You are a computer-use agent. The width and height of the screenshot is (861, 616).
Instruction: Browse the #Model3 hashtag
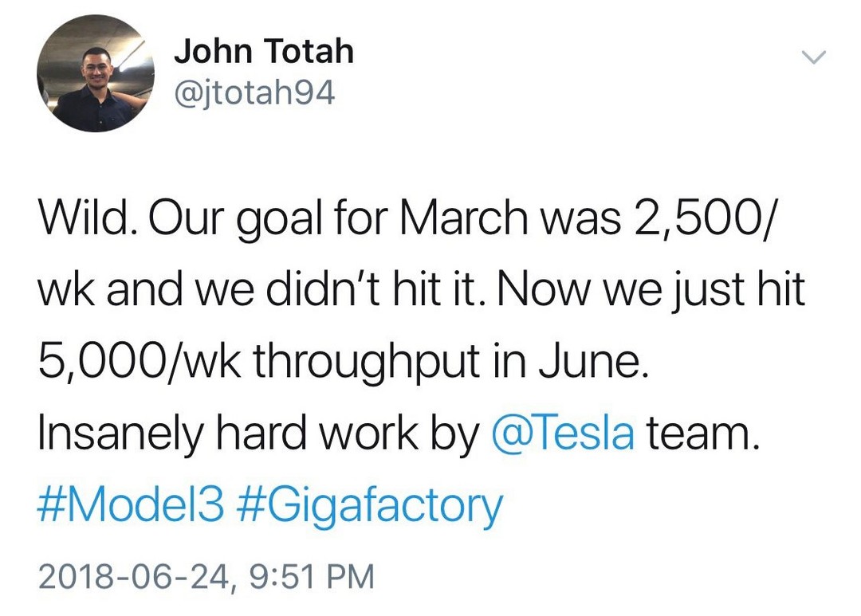(x=131, y=505)
